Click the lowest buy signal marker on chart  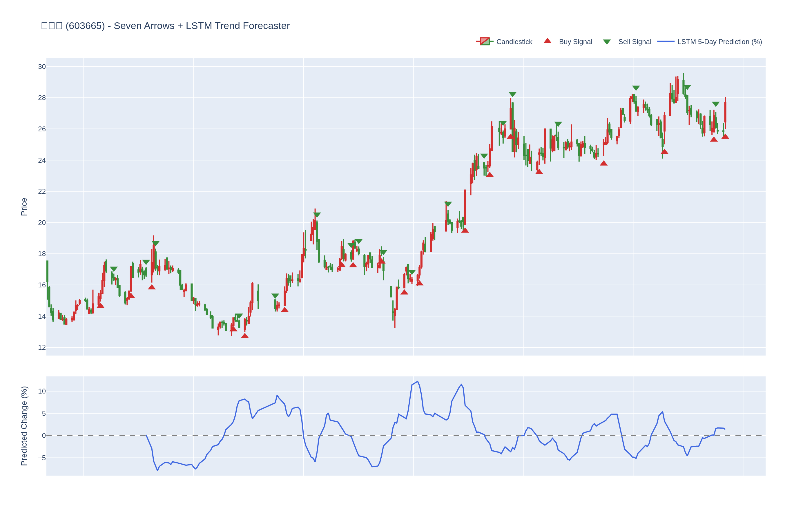point(245,336)
